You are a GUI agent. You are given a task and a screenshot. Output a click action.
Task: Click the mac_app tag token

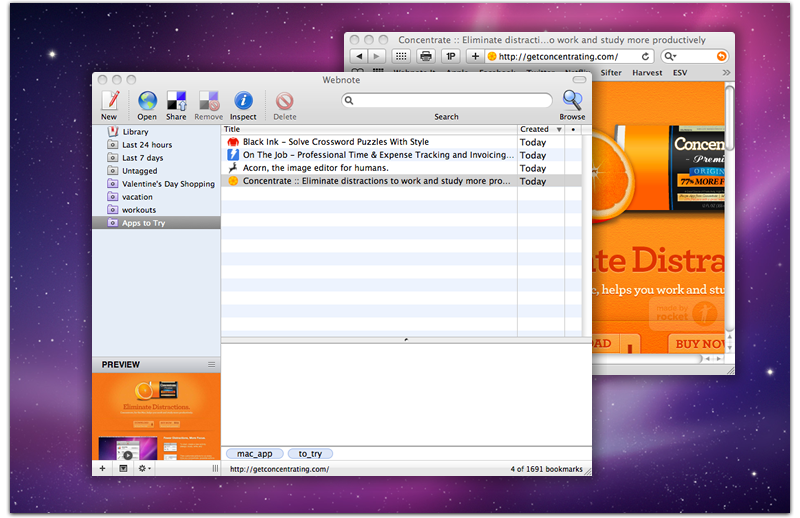tap(255, 454)
